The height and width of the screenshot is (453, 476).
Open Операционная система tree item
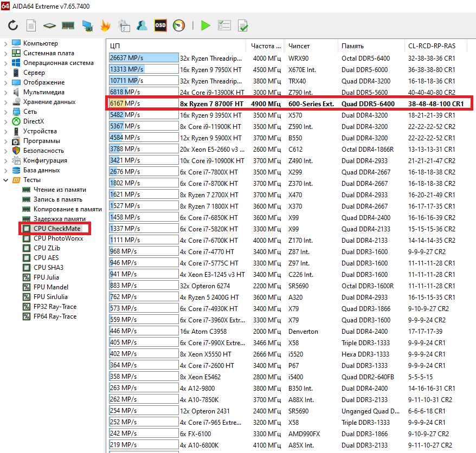pos(59,63)
